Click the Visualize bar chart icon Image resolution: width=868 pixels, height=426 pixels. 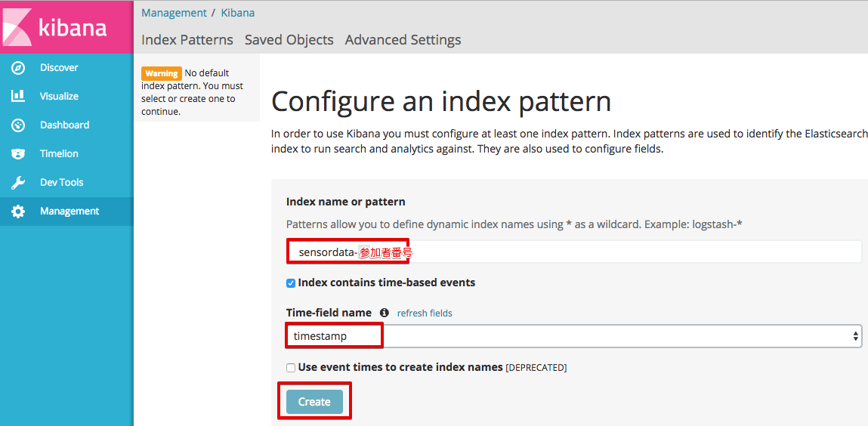point(18,96)
